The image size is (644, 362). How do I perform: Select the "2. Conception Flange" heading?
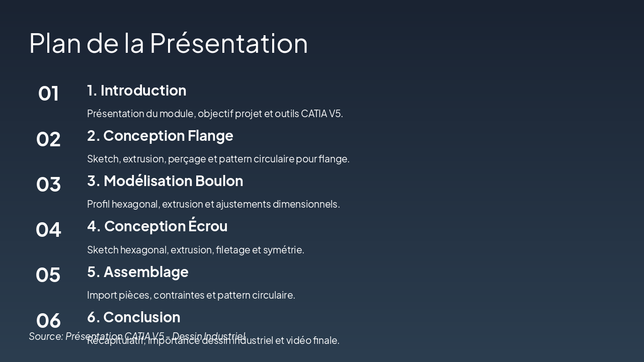point(160,136)
